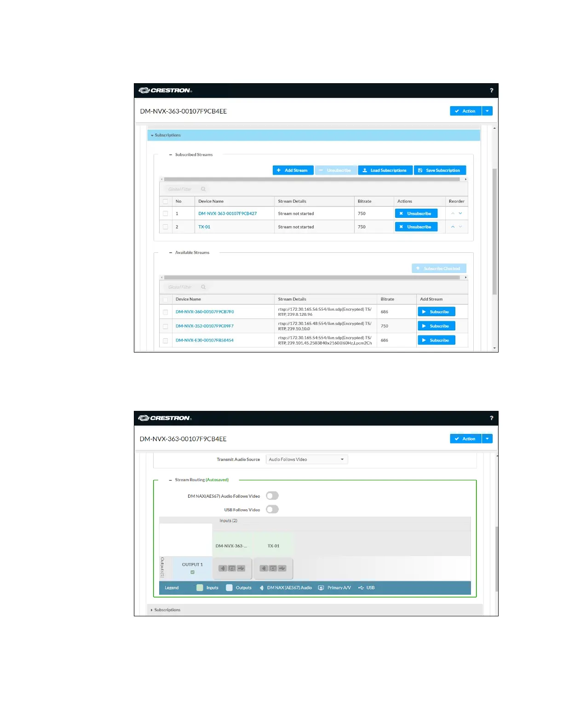Enable DM NAX(AES67) Audio Follows Video
This screenshot has width=563, height=728.
pos(272,496)
